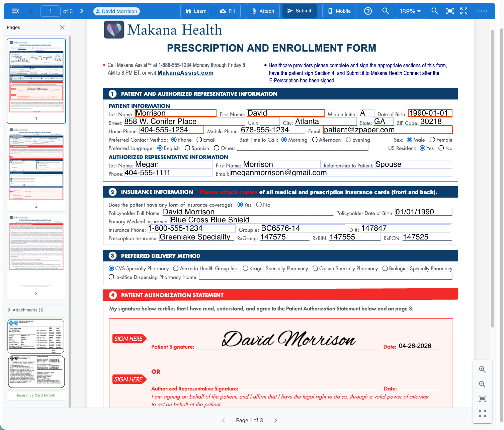The height and width of the screenshot is (430, 504).
Task: Click floating zoom-out icon at lower right
Action: (x=482, y=384)
